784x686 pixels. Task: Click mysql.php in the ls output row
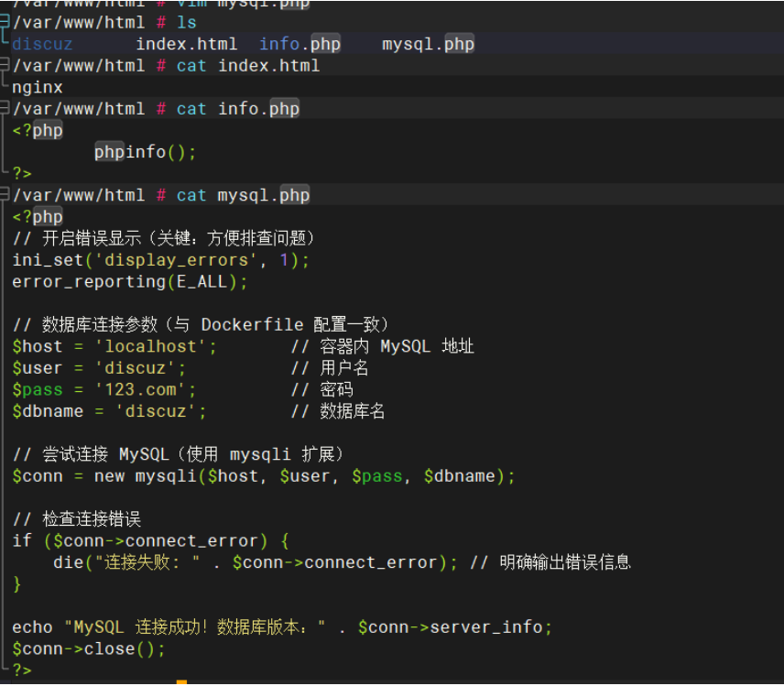tap(429, 44)
